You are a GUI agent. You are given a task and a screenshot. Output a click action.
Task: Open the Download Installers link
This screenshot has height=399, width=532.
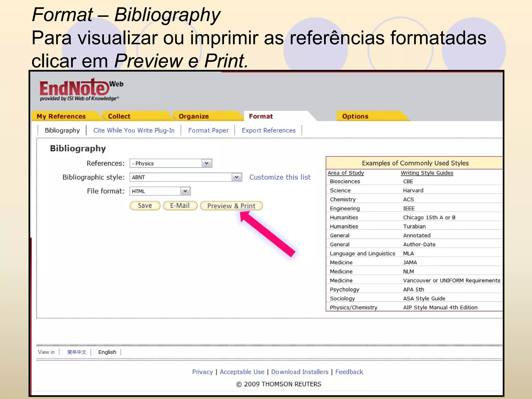tap(300, 372)
